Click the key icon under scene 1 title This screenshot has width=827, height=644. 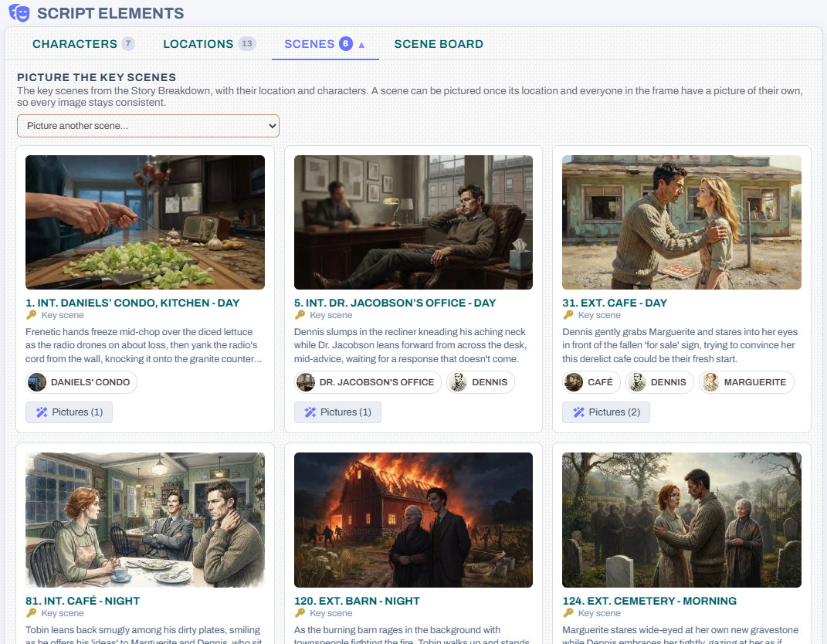31,315
